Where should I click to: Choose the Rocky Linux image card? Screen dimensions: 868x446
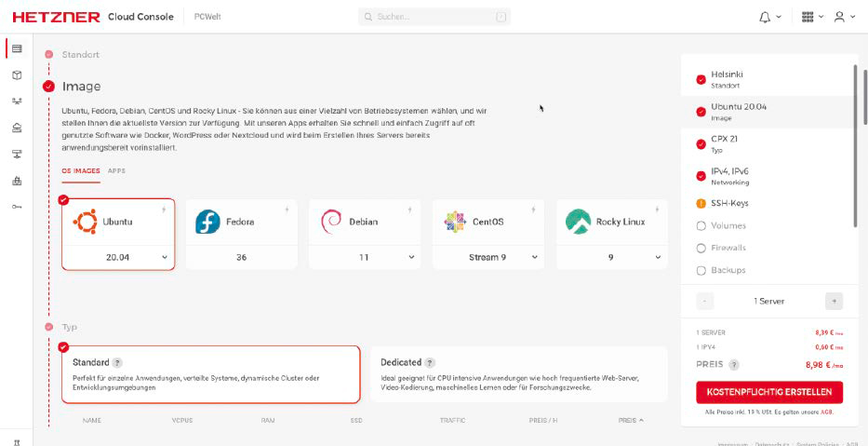(612, 235)
